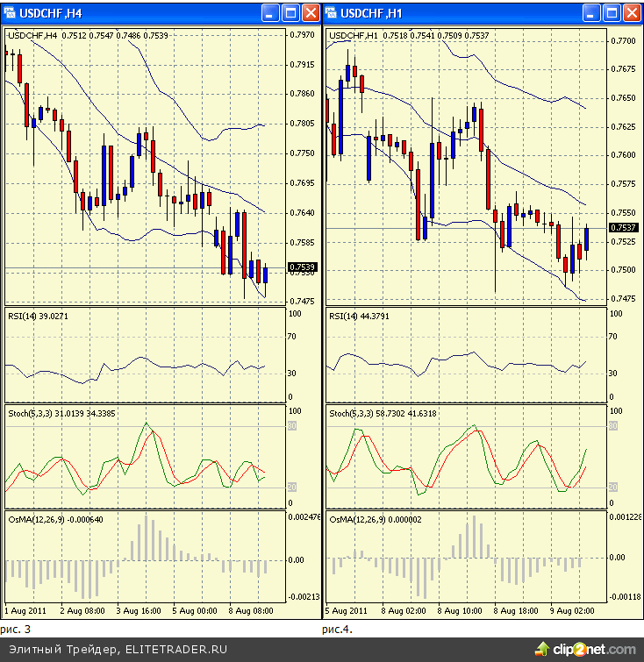Screen dimensions: 644x662
Task: Click the 0.7537 current price label
Action: click(622, 228)
